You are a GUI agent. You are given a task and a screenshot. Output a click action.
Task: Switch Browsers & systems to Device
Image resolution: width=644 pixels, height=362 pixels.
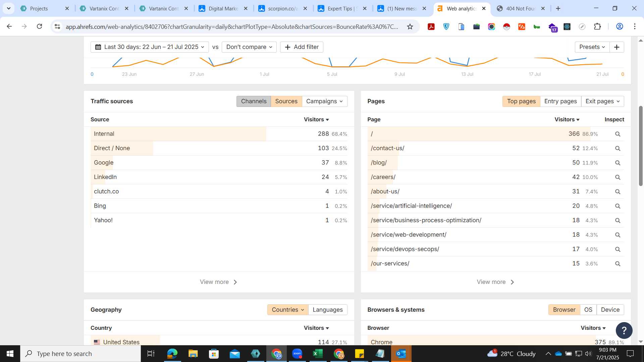point(610,310)
